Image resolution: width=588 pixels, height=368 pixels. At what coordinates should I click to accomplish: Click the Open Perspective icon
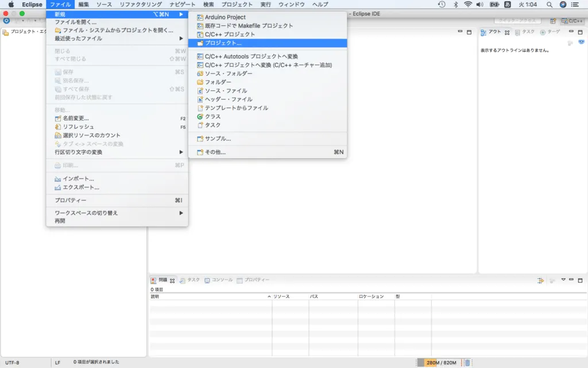point(553,21)
